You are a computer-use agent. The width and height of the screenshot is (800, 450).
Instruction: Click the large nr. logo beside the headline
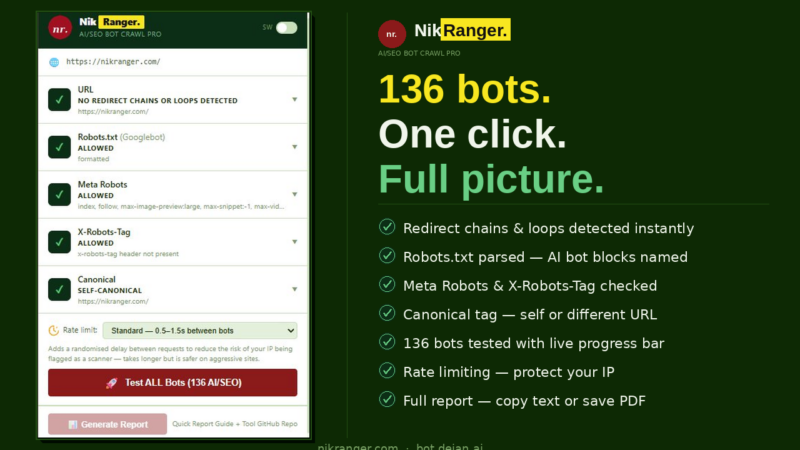tap(392, 34)
